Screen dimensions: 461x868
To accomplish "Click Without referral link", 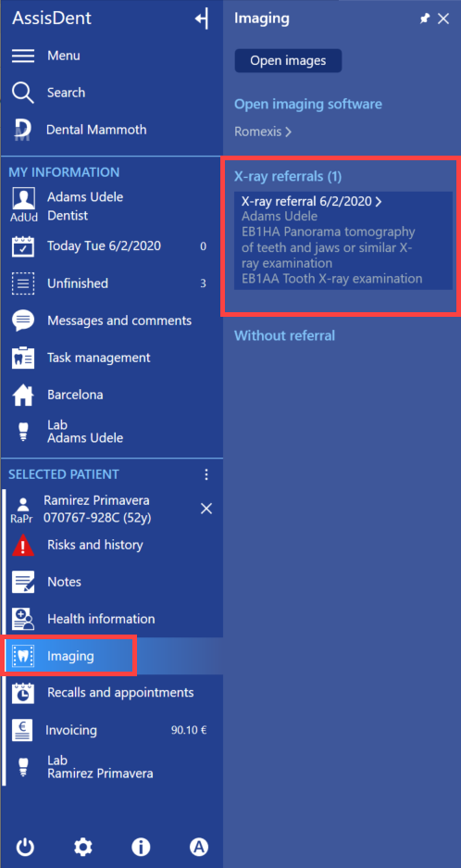I will [x=284, y=335].
